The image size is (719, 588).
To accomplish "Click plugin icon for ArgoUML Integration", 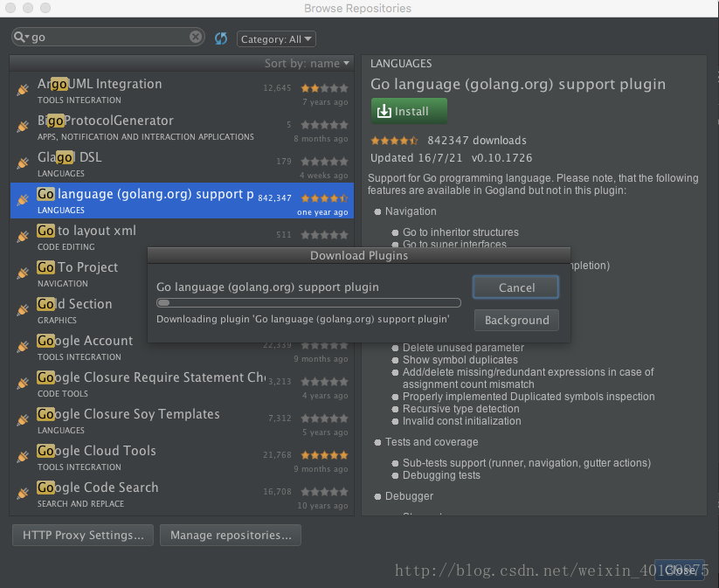I will point(23,90).
